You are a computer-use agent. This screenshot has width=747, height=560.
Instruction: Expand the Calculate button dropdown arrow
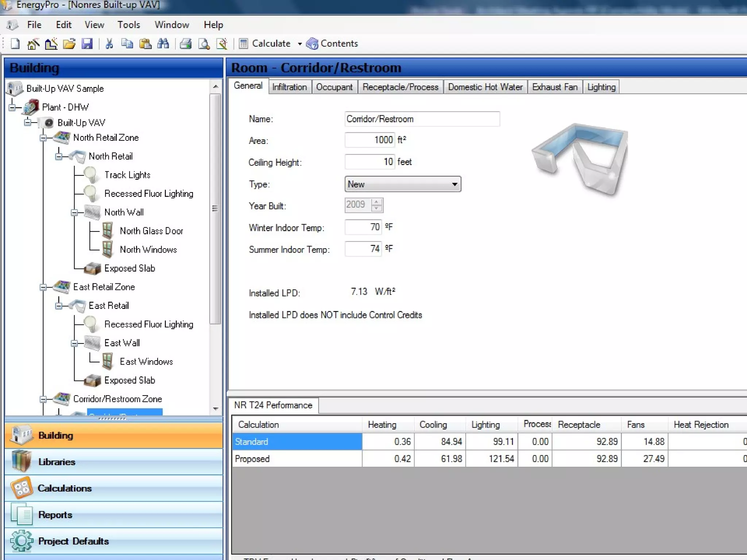(x=299, y=44)
